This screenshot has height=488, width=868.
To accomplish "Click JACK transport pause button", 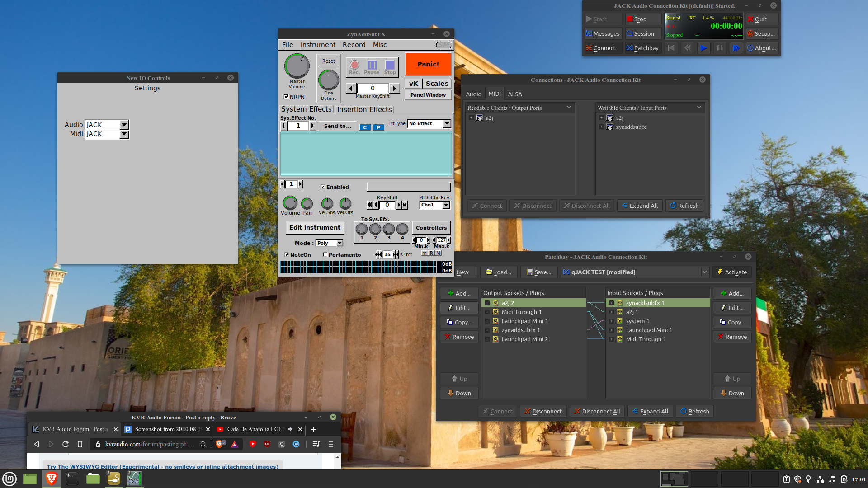I will [x=720, y=48].
